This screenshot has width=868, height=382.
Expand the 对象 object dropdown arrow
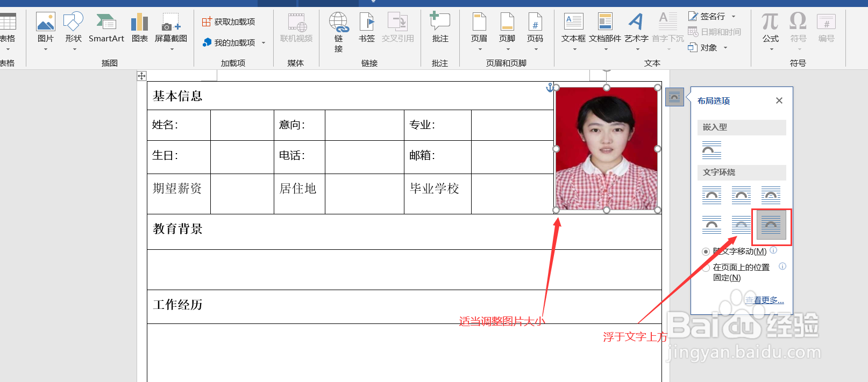[725, 48]
